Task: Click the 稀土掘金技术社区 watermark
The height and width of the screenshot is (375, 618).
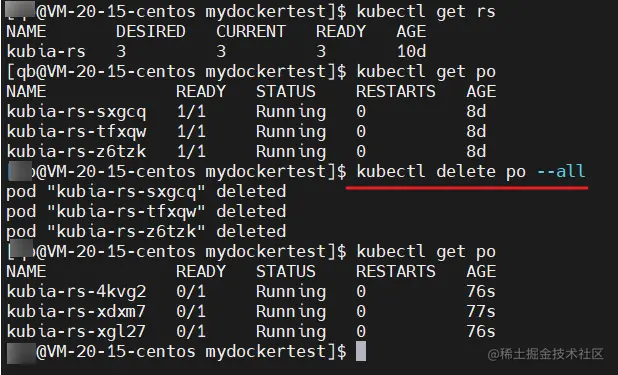Action: tap(545, 354)
